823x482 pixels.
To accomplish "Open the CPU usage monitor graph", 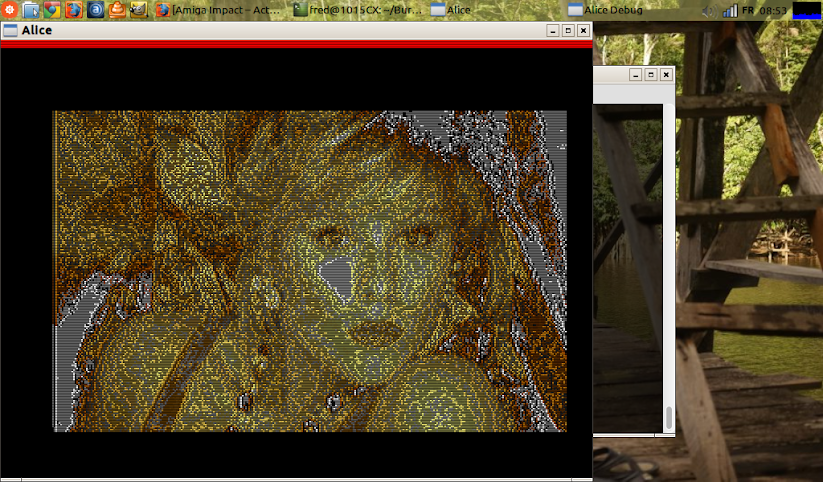I will 806,10.
